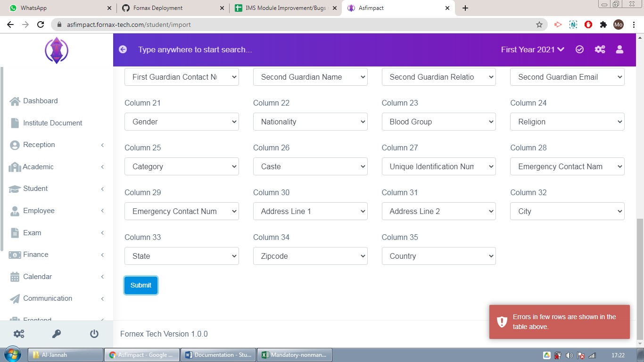Click the search field in purple header
Screen dimensions: 644x362
[x=195, y=49]
